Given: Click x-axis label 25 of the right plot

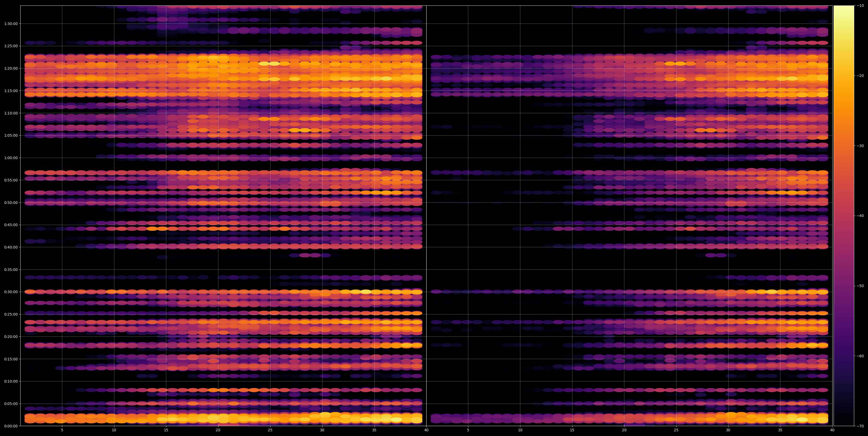Looking at the screenshot, I should click(x=676, y=430).
